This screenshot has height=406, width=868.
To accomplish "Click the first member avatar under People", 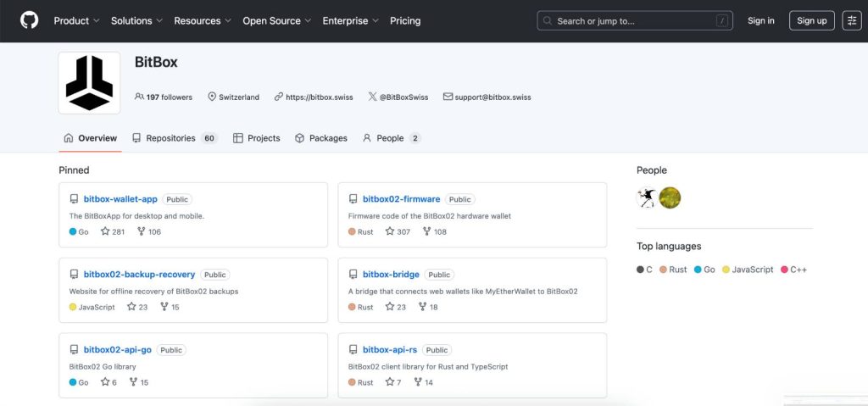I will pos(647,197).
